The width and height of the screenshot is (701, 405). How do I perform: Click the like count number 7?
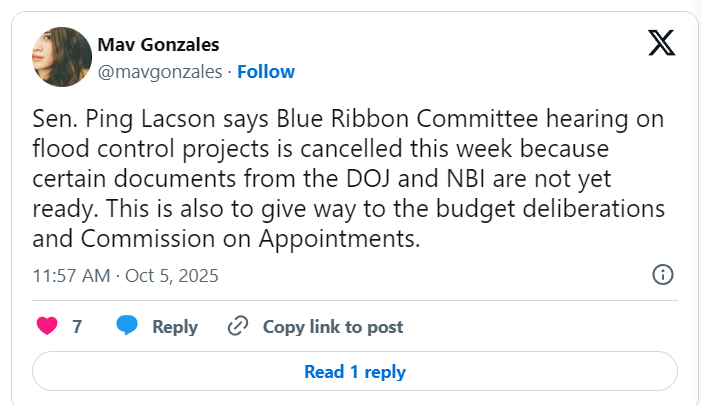pos(77,327)
